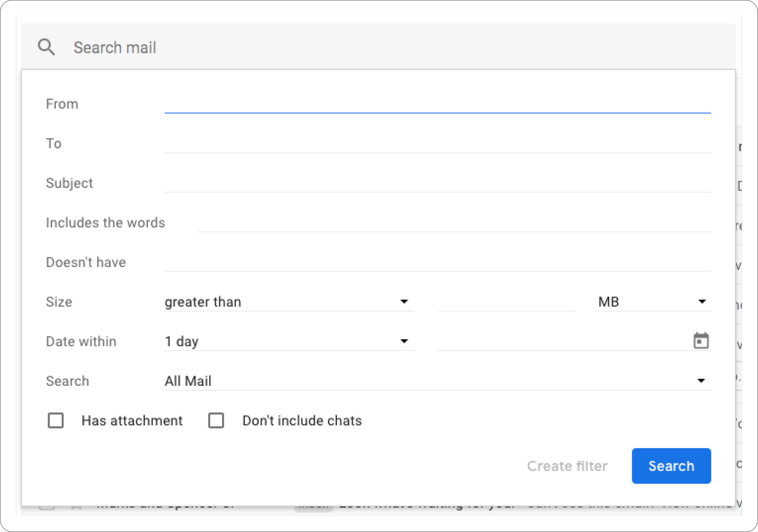Open the MB size unit dropdown

tap(653, 302)
